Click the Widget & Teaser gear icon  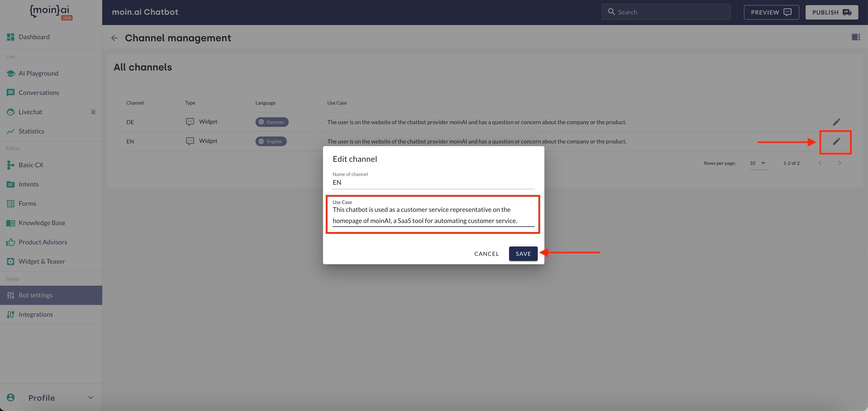11,262
